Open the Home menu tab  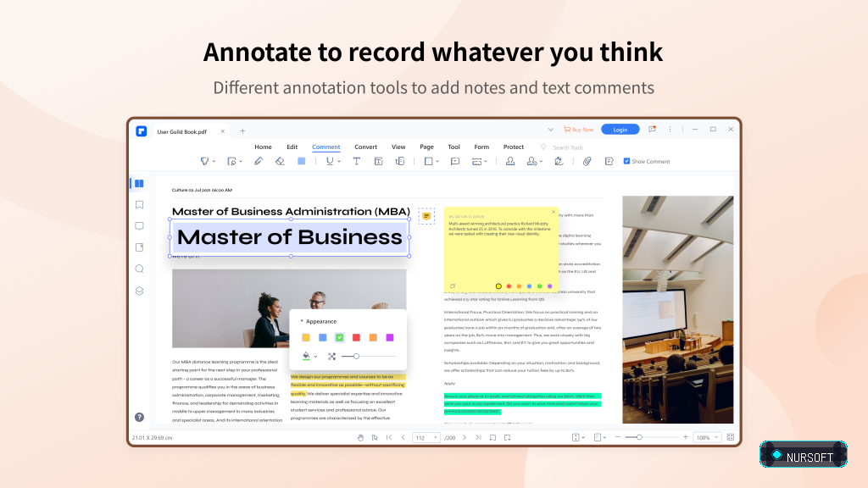[263, 147]
